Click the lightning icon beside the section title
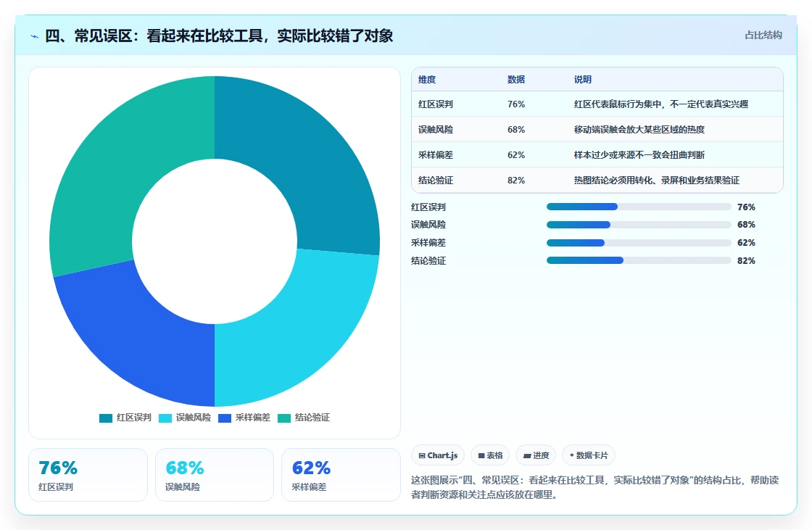This screenshot has height=530, width=812. pyautogui.click(x=35, y=36)
